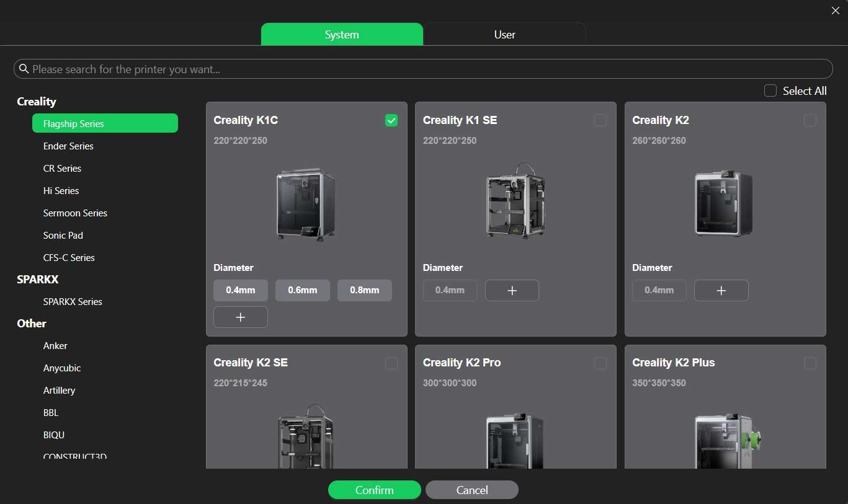Select SPARKX Series in sidebar
This screenshot has width=848, height=504.
point(73,301)
